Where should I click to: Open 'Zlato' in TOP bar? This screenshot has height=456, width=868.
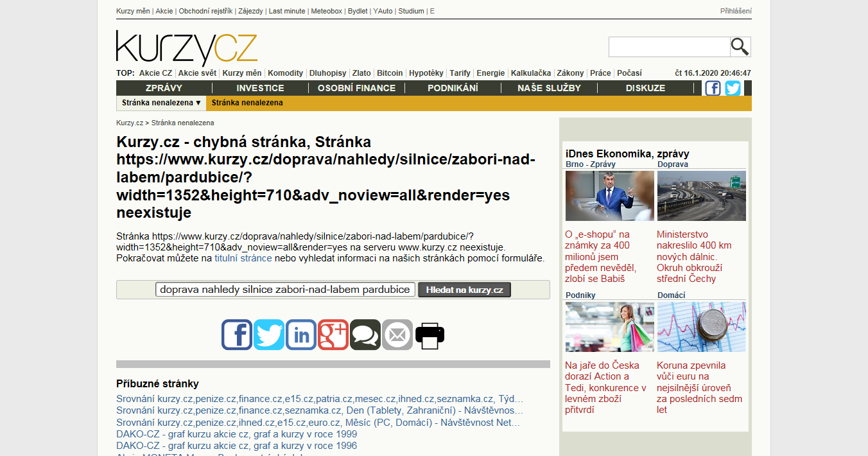[361, 73]
